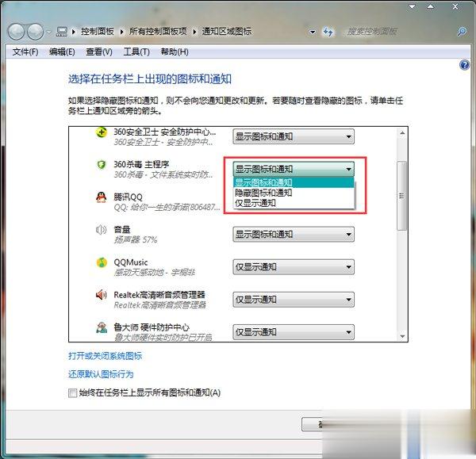The image size is (476, 459).
Task: Click the QQMusic icon in list
Action: pos(102,262)
